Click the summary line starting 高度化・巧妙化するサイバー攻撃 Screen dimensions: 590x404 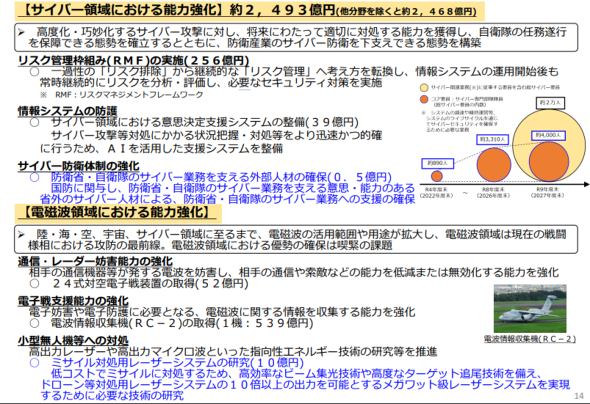tap(301, 32)
